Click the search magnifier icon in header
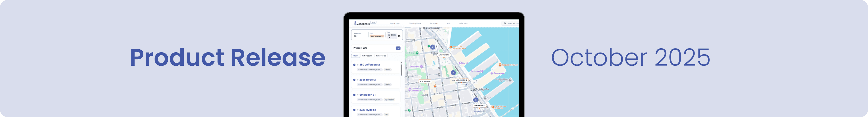Image resolution: width=868 pixels, height=117 pixels. (505, 24)
